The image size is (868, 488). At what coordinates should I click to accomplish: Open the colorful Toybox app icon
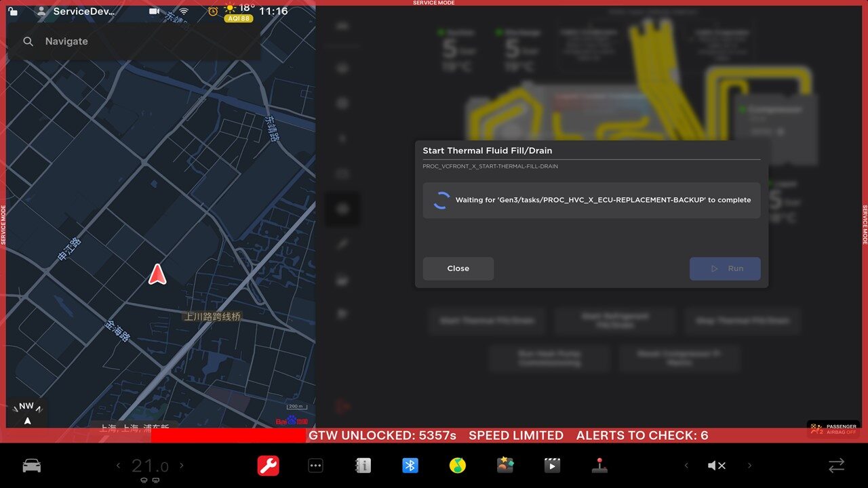(x=505, y=466)
